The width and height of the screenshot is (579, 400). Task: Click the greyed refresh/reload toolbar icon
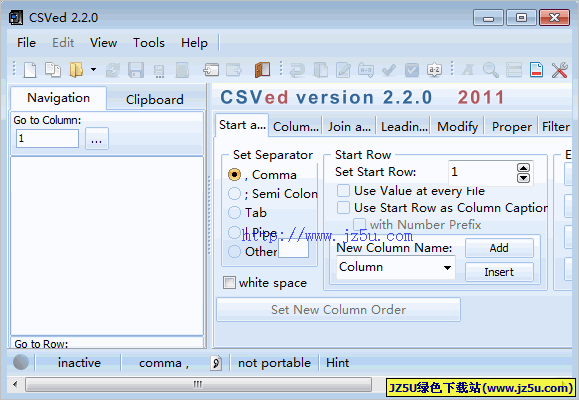pyautogui.click(x=113, y=69)
